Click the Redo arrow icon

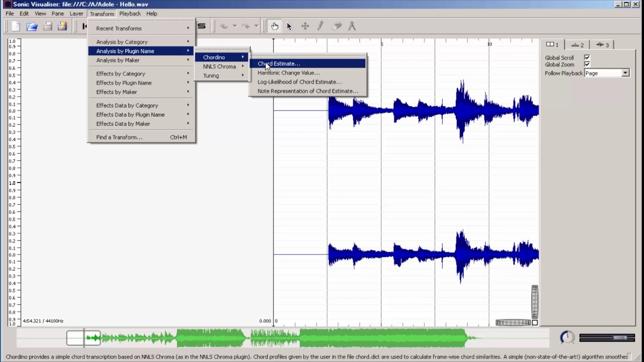246,26
